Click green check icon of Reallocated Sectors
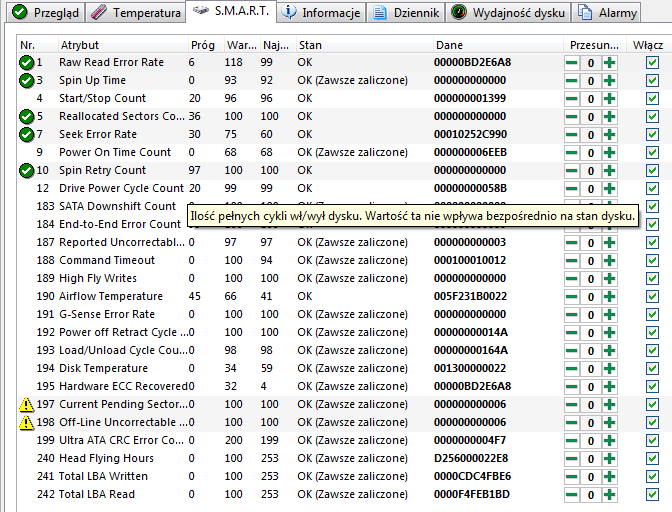Viewport: 672px width, 512px height. 27,117
